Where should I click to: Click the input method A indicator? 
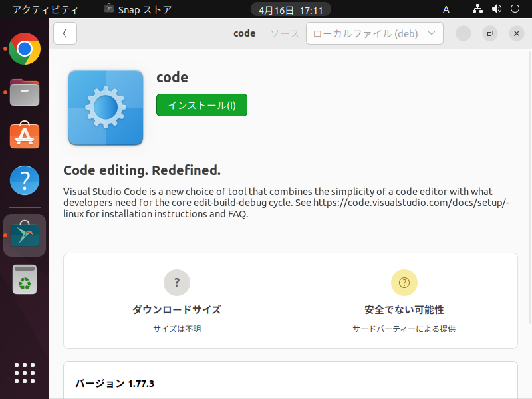(446, 9)
